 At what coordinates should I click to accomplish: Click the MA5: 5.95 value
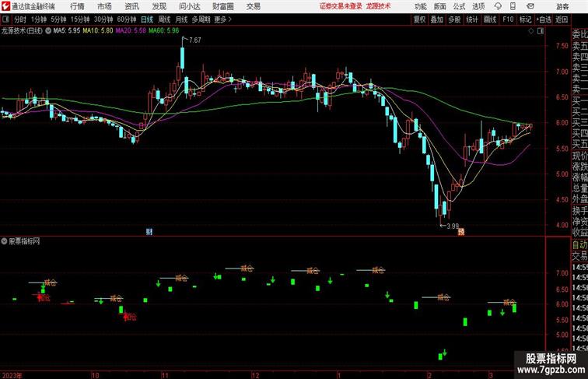tap(67, 31)
